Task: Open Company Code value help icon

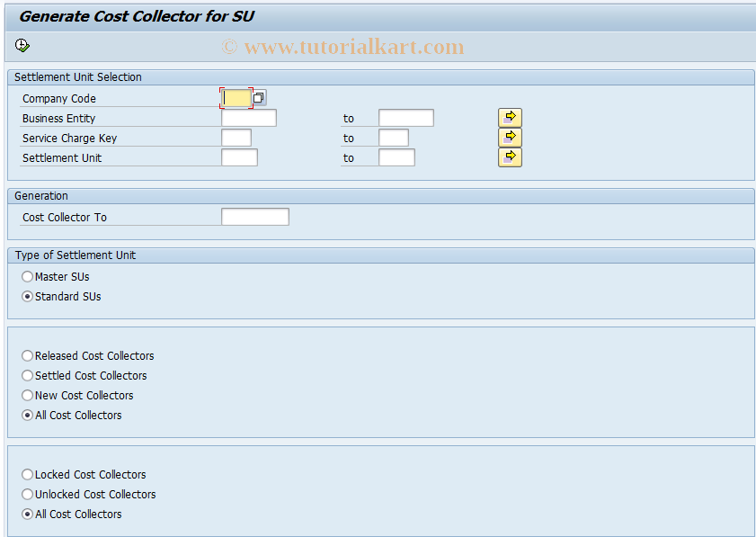Action: tap(258, 98)
